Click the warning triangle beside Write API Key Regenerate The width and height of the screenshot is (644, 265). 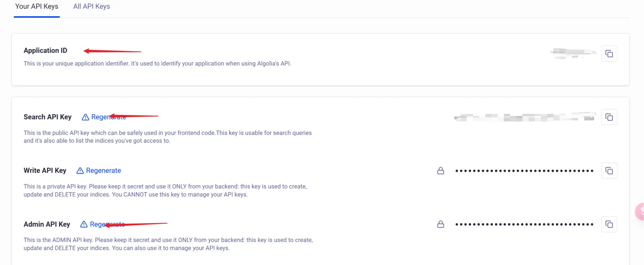point(80,170)
